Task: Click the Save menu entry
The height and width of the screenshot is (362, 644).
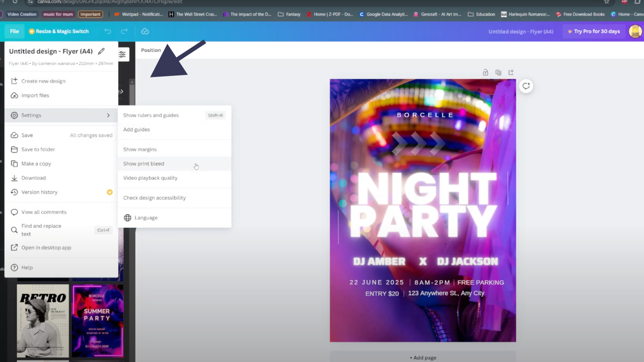Action: (61, 135)
